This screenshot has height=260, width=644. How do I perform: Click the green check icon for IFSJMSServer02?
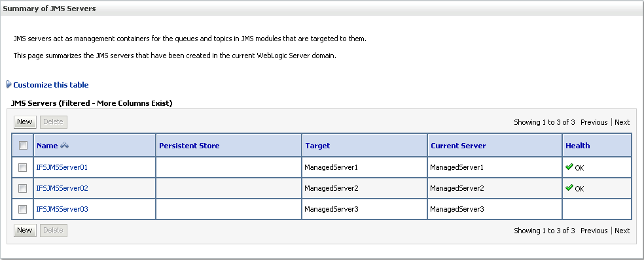[x=569, y=188]
